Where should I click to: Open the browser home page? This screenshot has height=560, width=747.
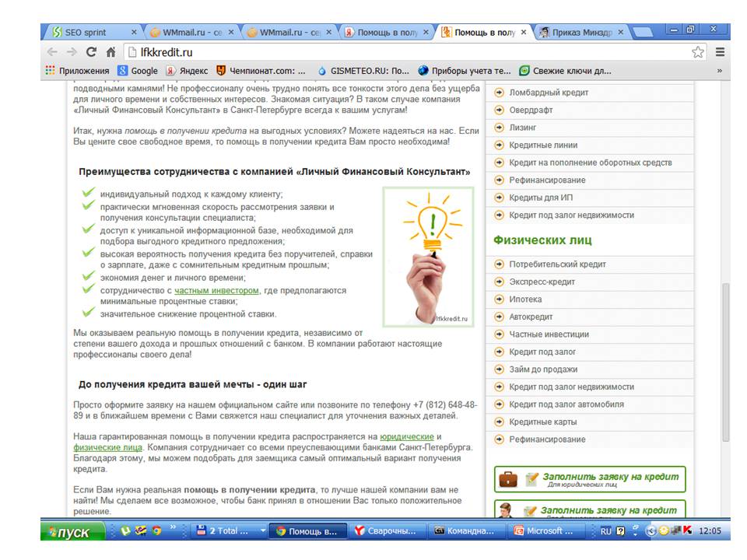click(110, 52)
